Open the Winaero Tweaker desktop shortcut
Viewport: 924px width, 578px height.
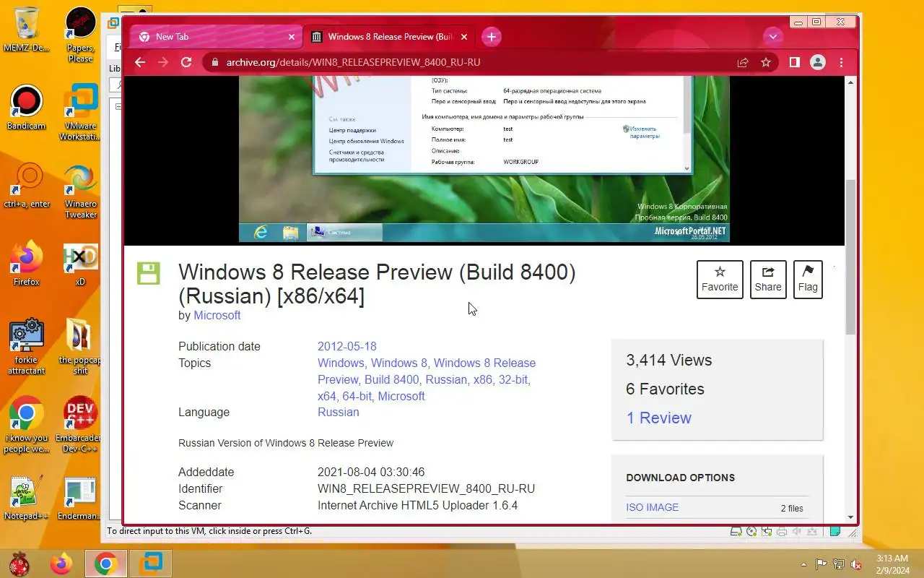pos(80,191)
